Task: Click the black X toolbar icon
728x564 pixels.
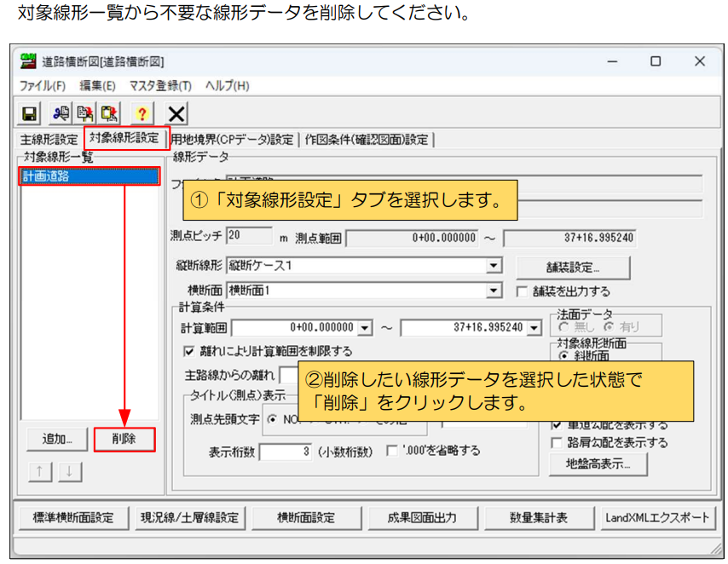Action: click(176, 113)
